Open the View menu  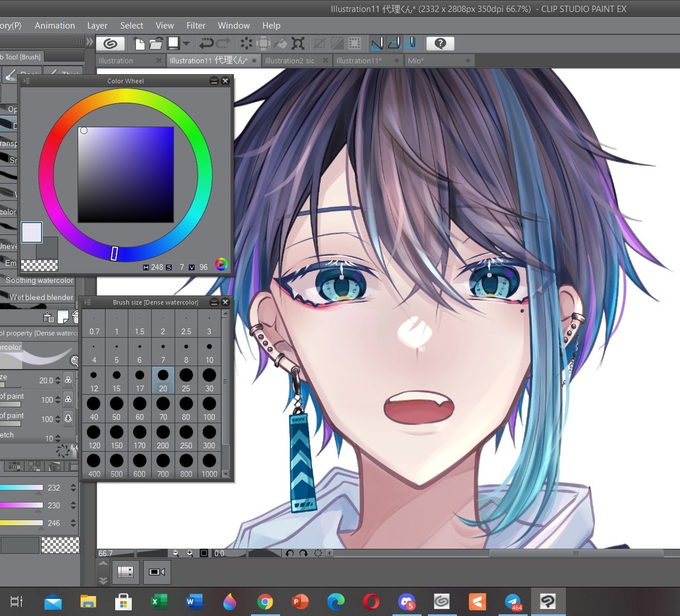click(164, 26)
